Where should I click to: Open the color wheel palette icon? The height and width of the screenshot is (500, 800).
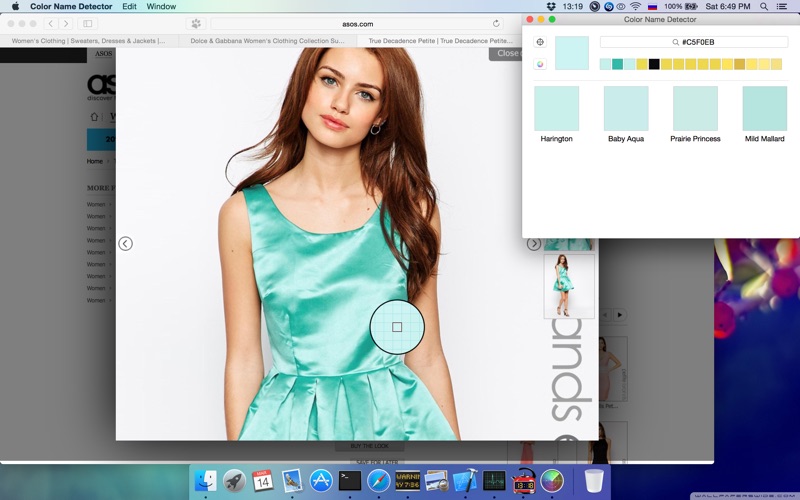point(540,64)
